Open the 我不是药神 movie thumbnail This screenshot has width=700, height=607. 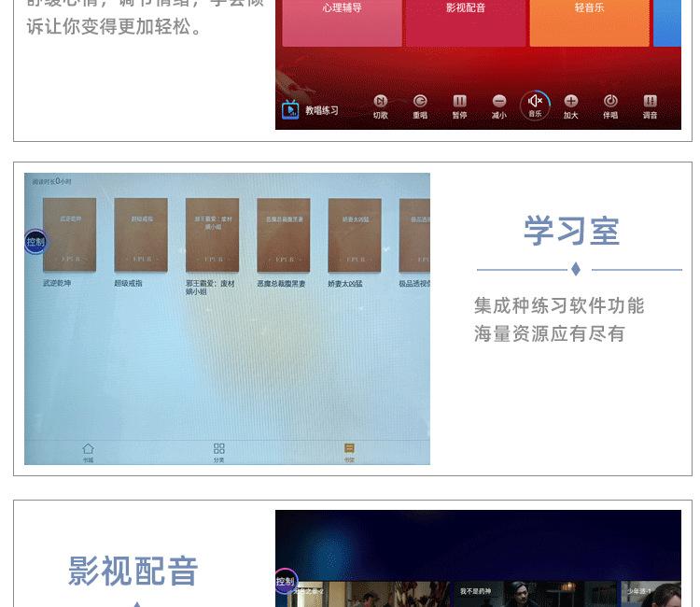tap(537, 594)
